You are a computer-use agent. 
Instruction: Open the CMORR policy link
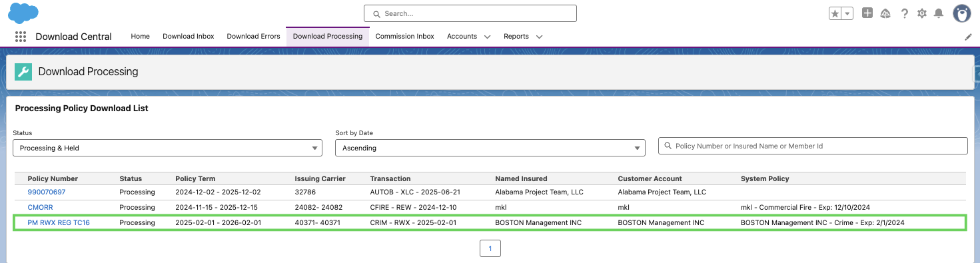point(40,207)
